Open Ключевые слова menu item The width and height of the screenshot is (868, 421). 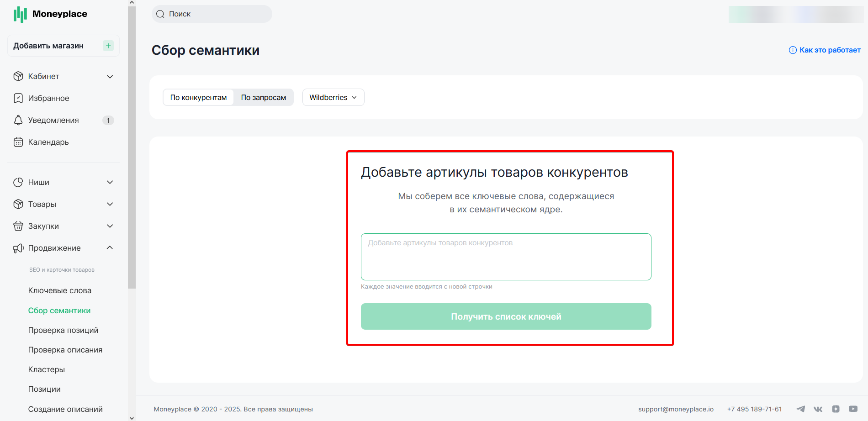(60, 290)
